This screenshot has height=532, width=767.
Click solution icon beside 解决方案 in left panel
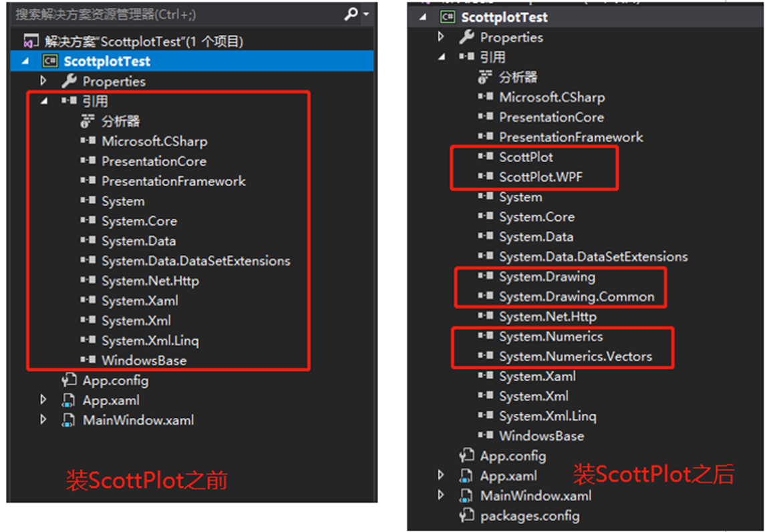(x=31, y=41)
